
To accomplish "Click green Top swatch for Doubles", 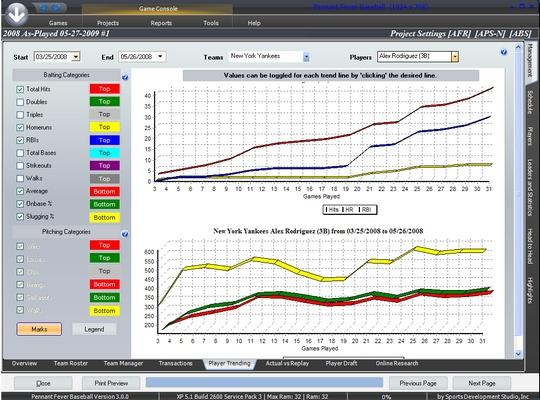I will click(105, 102).
